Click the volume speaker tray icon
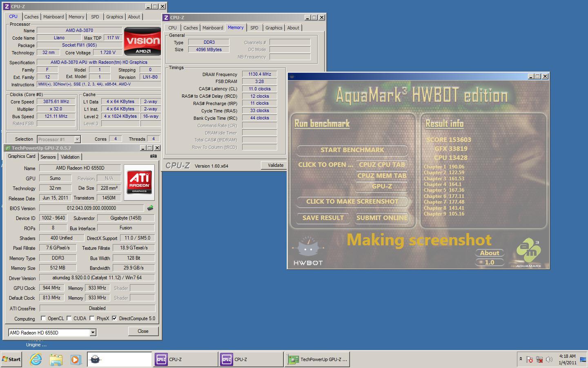This screenshot has width=588, height=368. point(549,359)
